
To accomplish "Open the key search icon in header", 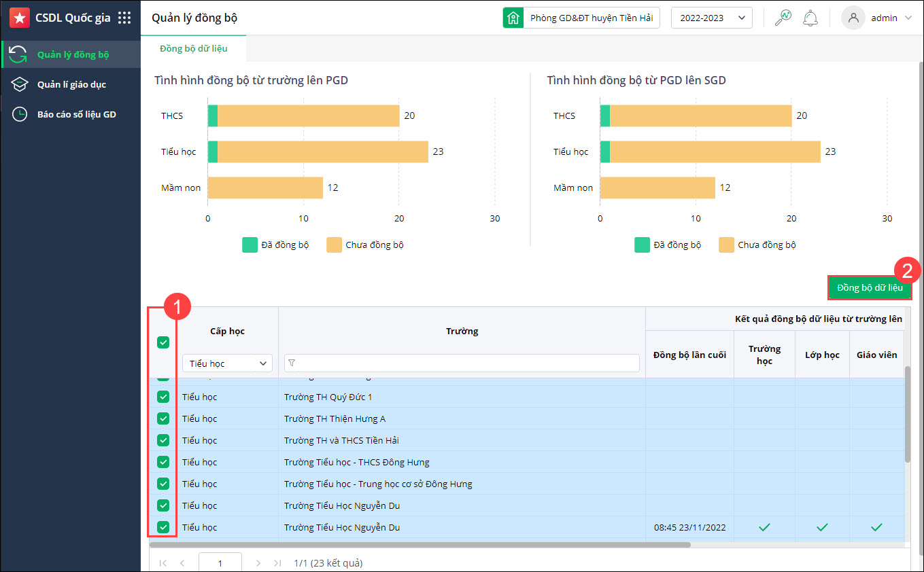I will pos(783,18).
